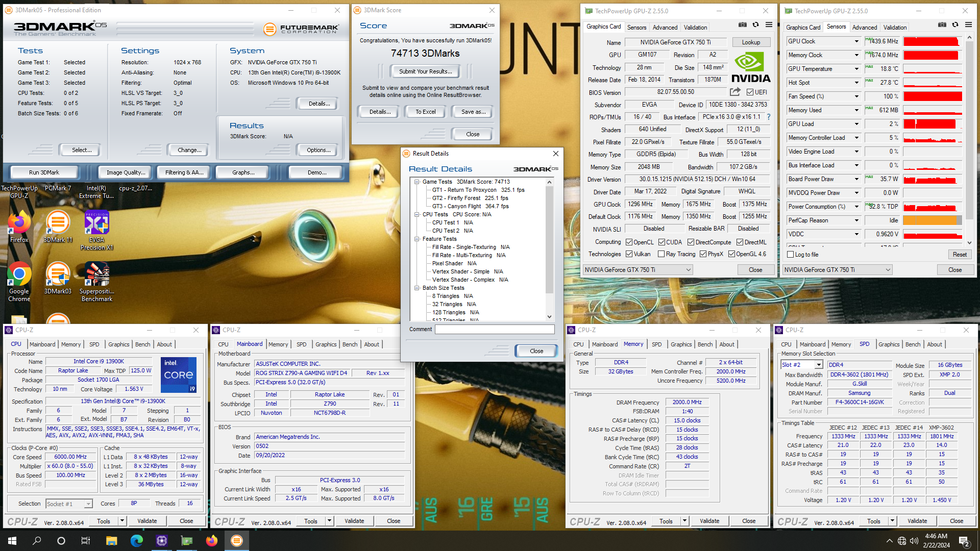
Task: Collapse the Feature Tests tree node
Action: pos(416,239)
